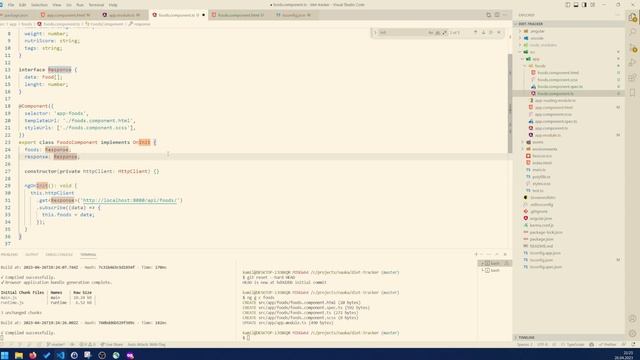Screen dimensions: 640x360
Task: Switch to Problems panel tab
Action: click(9, 254)
